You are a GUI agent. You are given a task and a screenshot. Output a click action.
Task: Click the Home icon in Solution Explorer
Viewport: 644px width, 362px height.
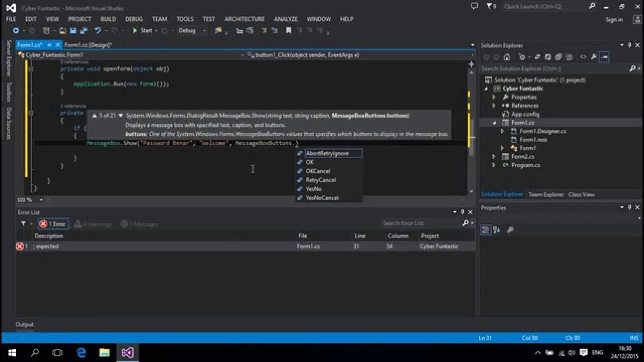[507, 57]
